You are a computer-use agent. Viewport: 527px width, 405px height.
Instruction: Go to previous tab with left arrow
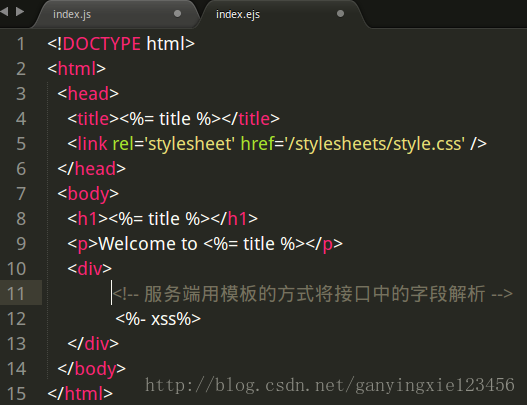point(4,12)
